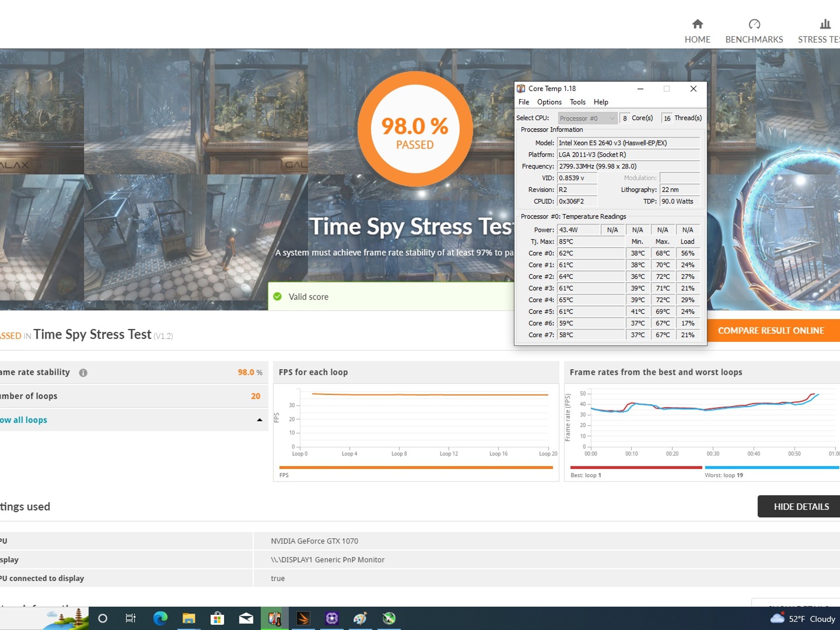Click the Cortana search circle in taskbar

coord(103,619)
